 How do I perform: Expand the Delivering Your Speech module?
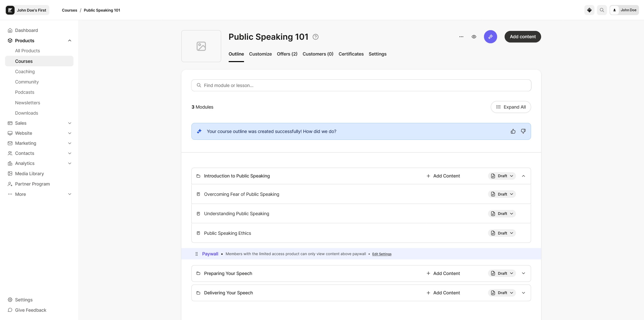click(x=524, y=293)
